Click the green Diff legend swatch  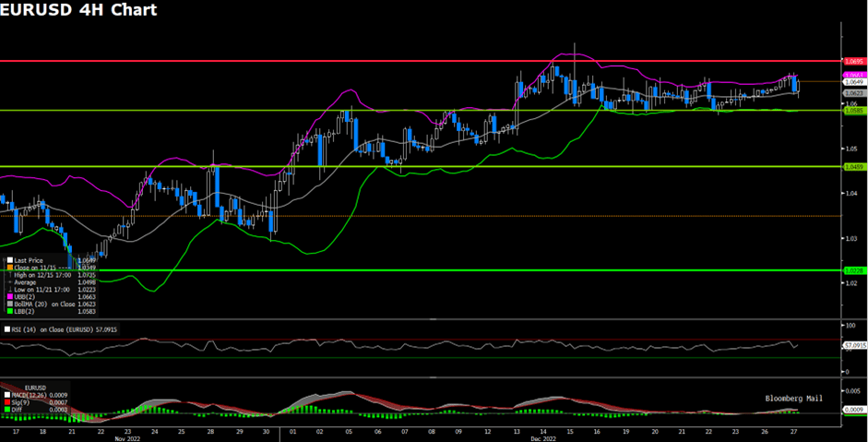8,409
